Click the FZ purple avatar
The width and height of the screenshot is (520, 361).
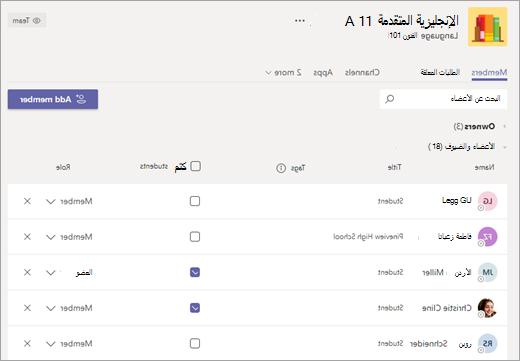click(487, 237)
